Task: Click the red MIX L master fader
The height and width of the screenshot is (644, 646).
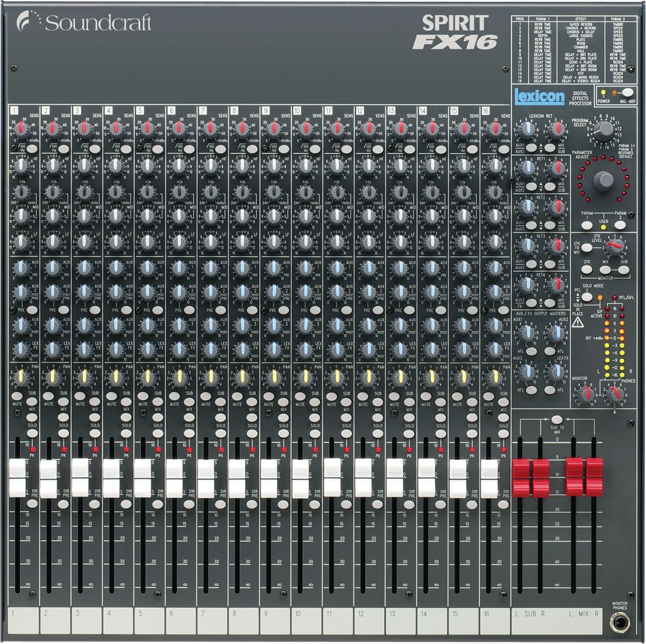Action: click(x=574, y=477)
